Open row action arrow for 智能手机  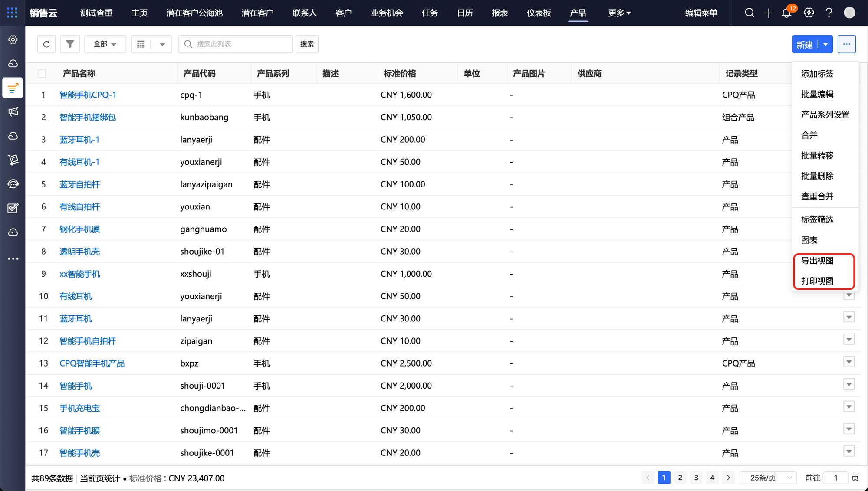[x=849, y=384]
